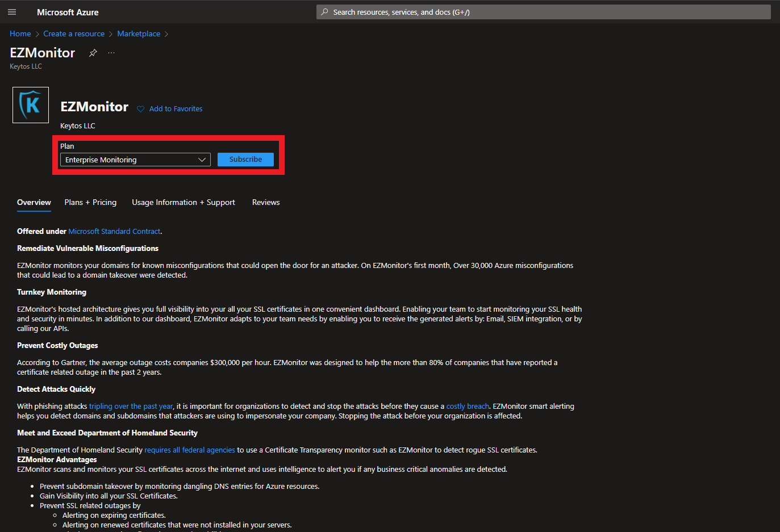Open the more options ellipsis beside EZMonitor
This screenshot has width=780, height=532.
(111, 53)
